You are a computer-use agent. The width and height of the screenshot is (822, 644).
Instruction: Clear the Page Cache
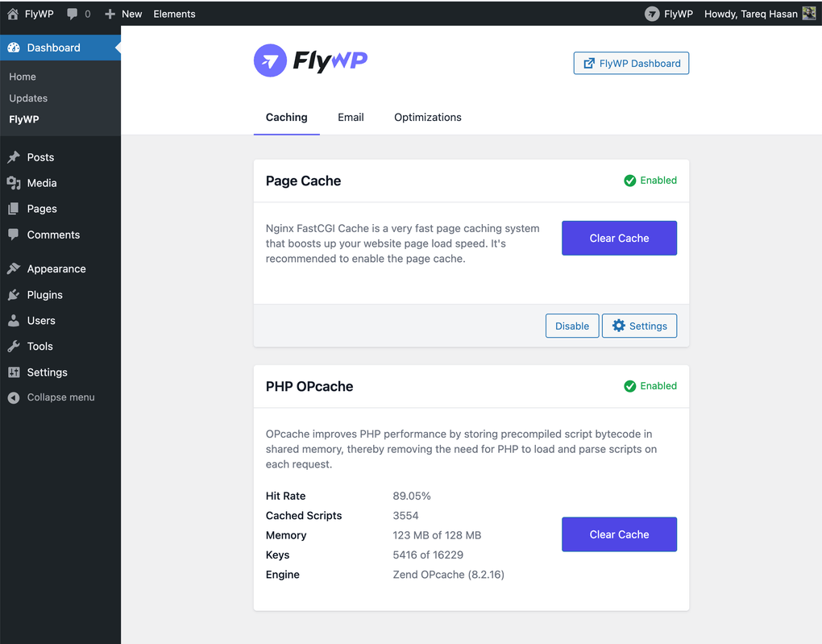(x=619, y=238)
